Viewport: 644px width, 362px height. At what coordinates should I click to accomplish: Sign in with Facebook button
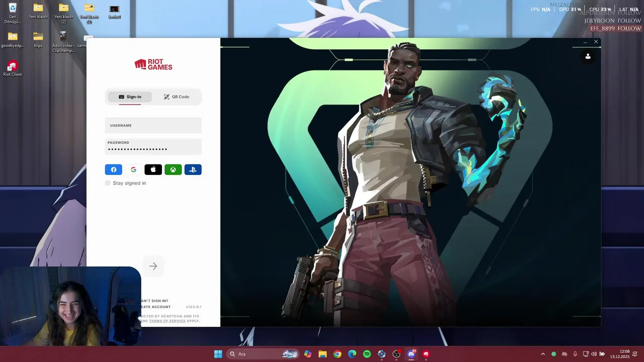pyautogui.click(x=113, y=169)
